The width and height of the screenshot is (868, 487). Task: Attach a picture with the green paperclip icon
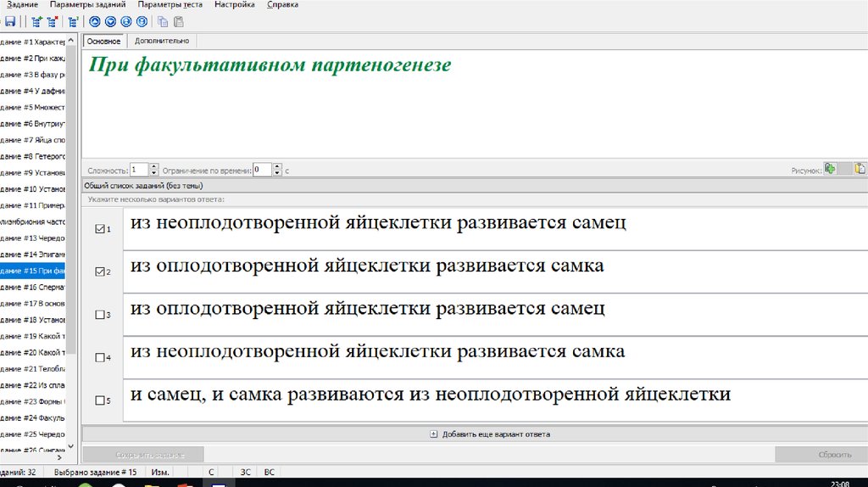click(830, 169)
